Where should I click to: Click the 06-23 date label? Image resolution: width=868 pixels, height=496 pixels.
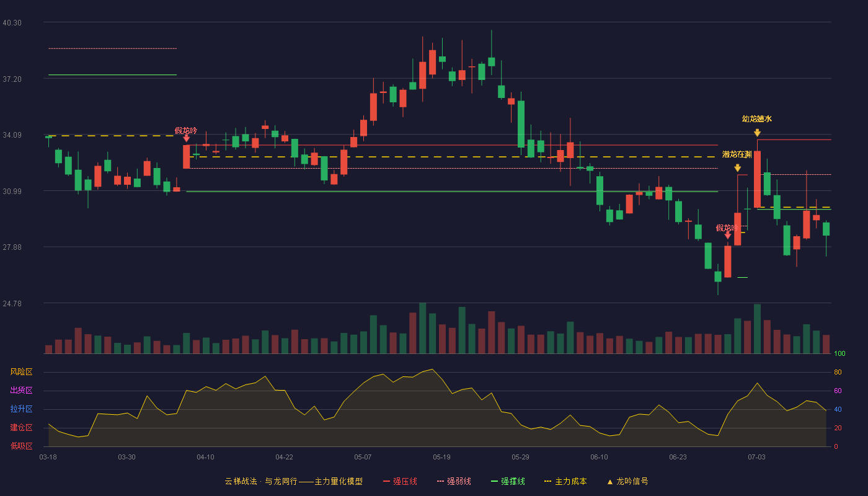pos(678,457)
